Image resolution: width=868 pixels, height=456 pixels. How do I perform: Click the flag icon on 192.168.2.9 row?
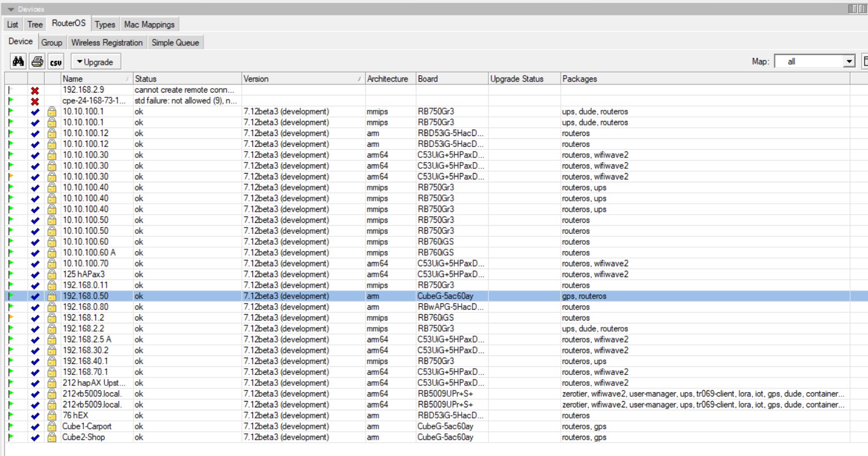10,90
